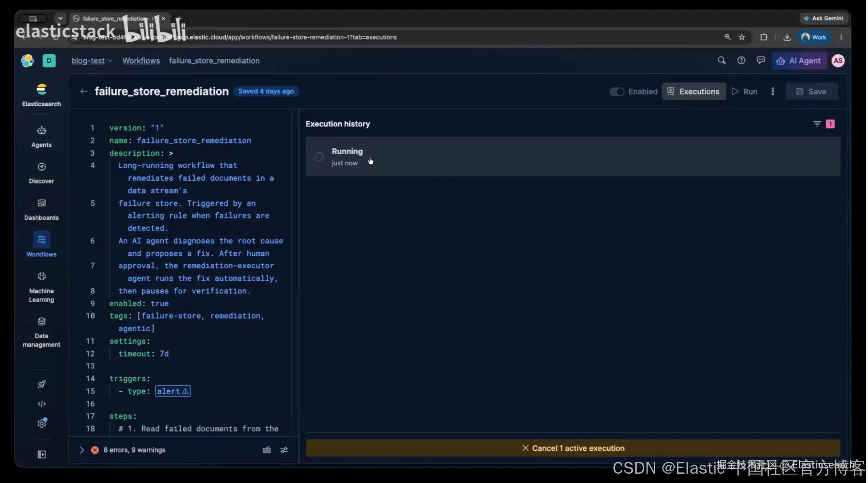Select the Running execution status circle
Viewport: 868px width, 483px height.
point(319,157)
